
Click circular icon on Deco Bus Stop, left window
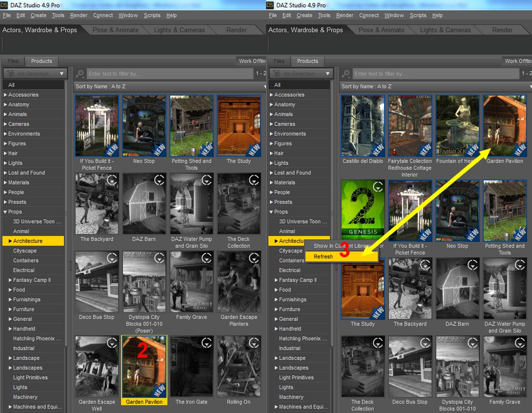tap(112, 258)
